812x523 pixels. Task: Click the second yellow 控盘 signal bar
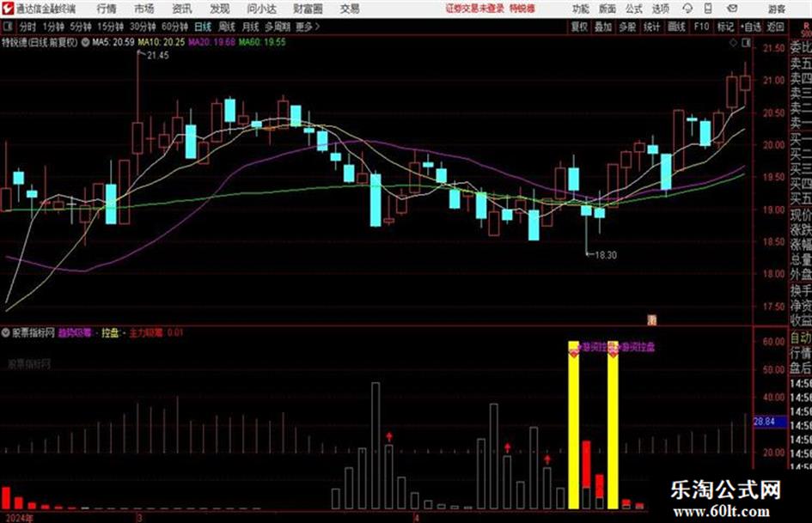click(x=613, y=424)
